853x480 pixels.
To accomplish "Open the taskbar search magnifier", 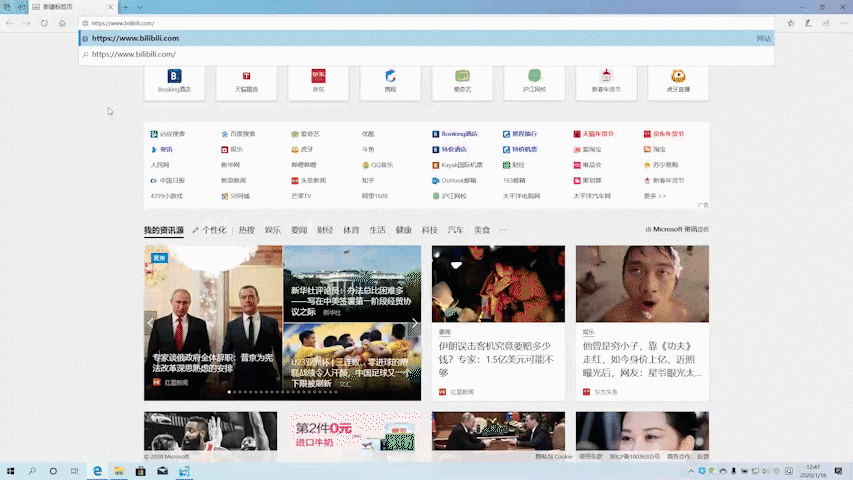I will tap(32, 471).
